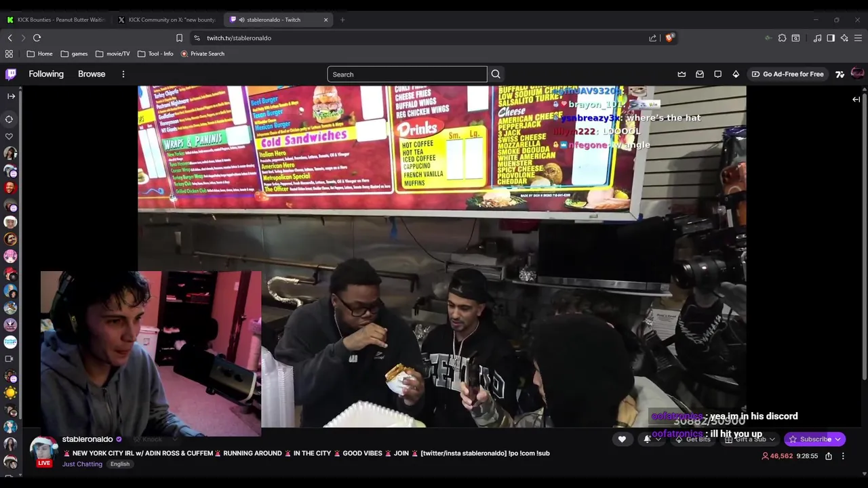Click the English language tag
This screenshot has height=488, width=868.
(x=120, y=464)
